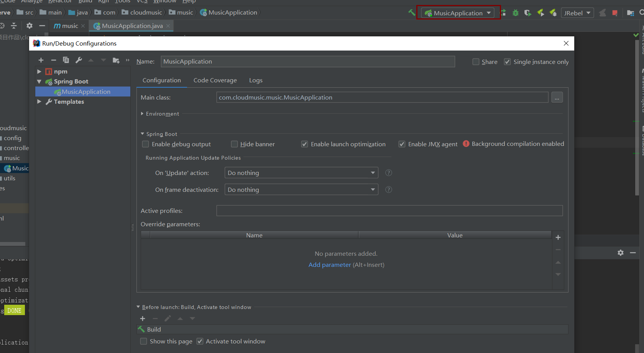The image size is (644, 353).
Task: Click the JRebel run rocket icon
Action: [x=540, y=13]
